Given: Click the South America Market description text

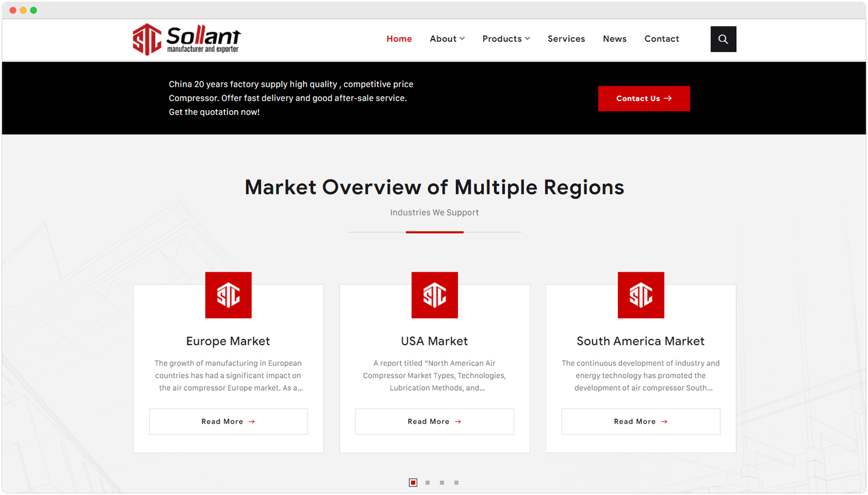Looking at the screenshot, I should [x=641, y=375].
